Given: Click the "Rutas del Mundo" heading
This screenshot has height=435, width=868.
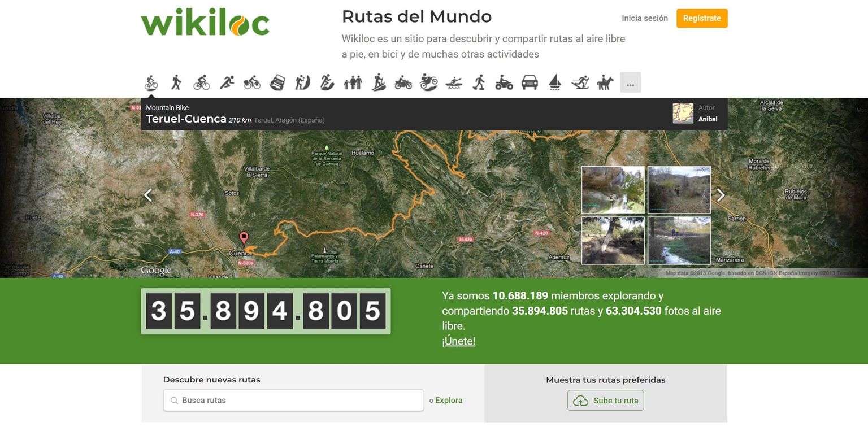Looking at the screenshot, I should pos(416,16).
